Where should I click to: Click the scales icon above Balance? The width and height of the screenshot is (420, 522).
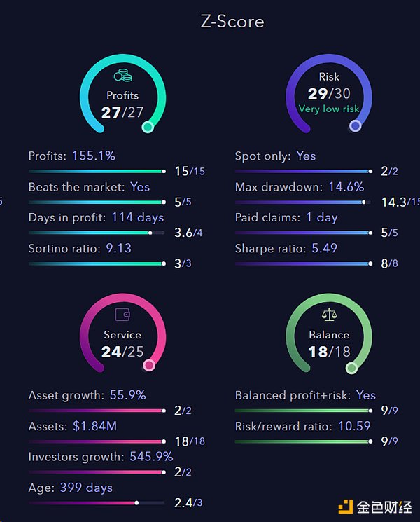pos(328,316)
